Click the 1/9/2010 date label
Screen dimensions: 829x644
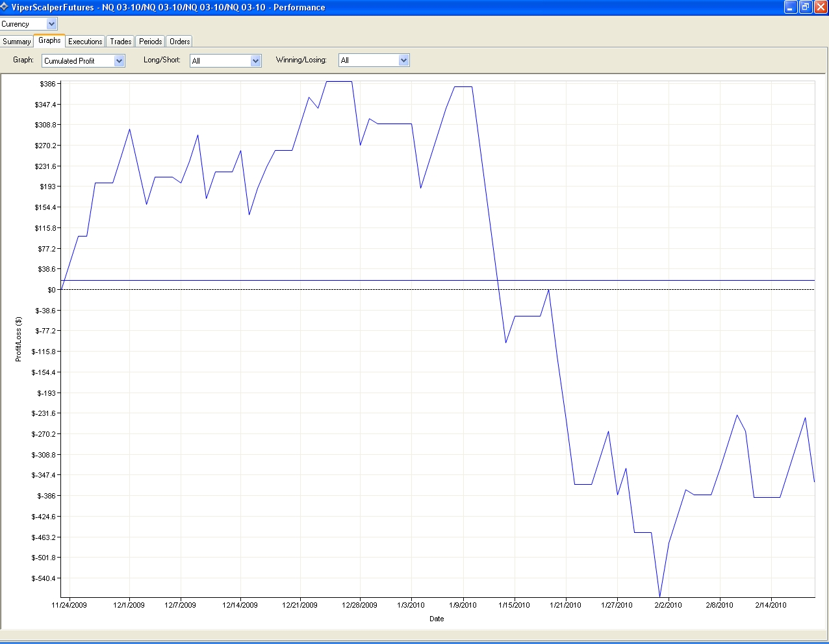point(463,605)
